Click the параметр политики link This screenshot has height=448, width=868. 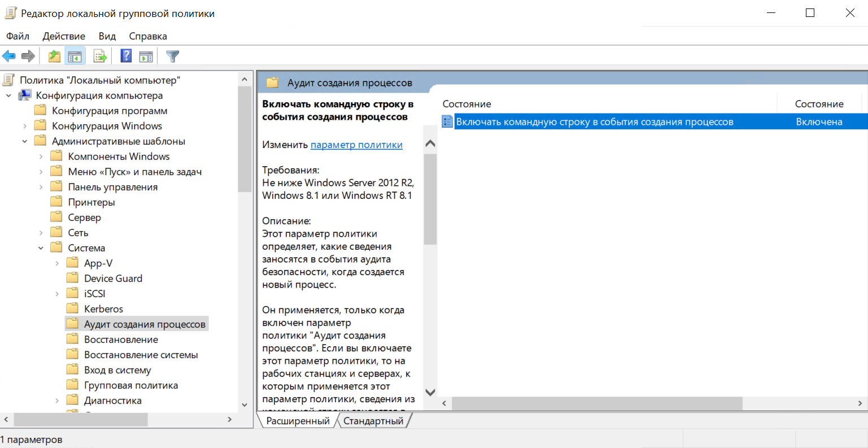(356, 145)
